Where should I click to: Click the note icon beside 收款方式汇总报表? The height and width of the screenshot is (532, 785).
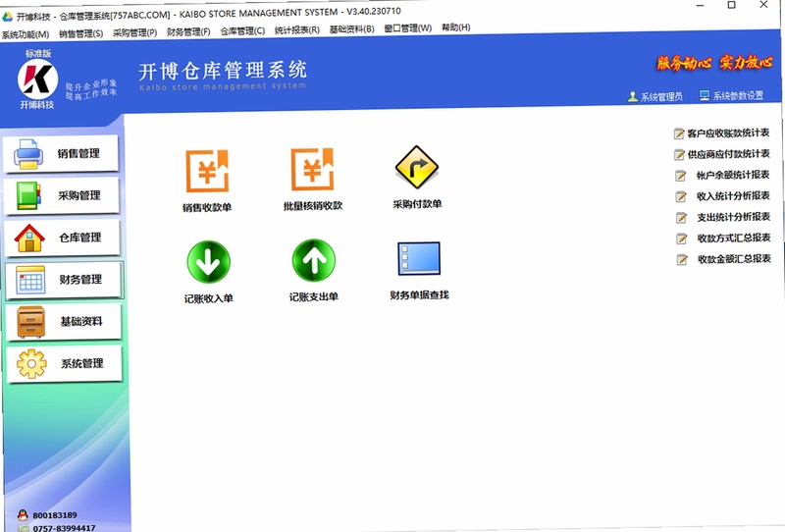pyautogui.click(x=682, y=239)
